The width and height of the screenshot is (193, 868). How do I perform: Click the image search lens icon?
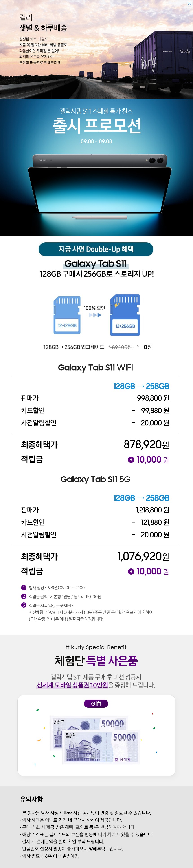[x=189, y=3]
